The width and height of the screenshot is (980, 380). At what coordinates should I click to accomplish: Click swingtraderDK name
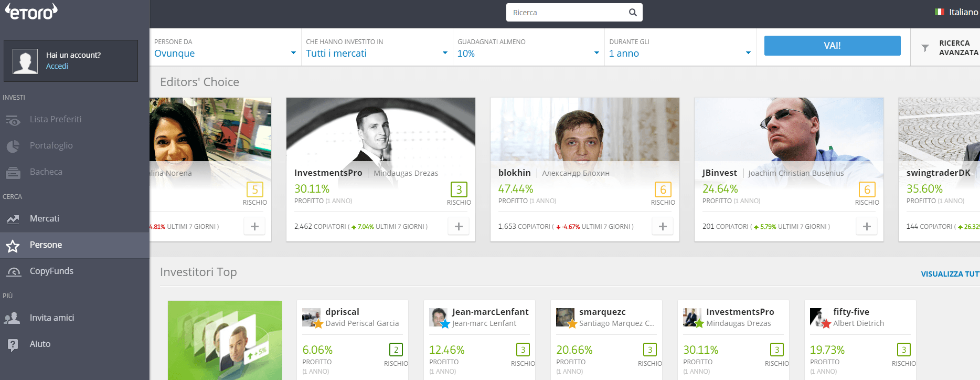click(x=939, y=173)
